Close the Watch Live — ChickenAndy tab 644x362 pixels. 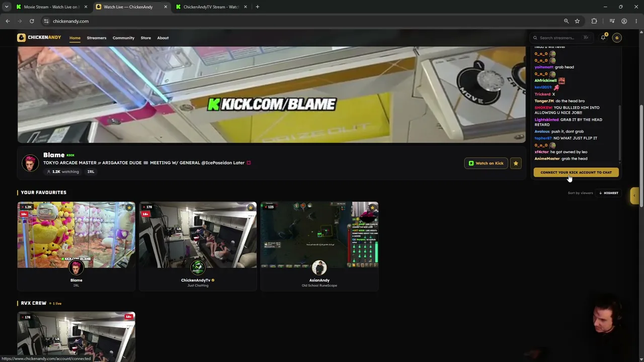click(165, 7)
